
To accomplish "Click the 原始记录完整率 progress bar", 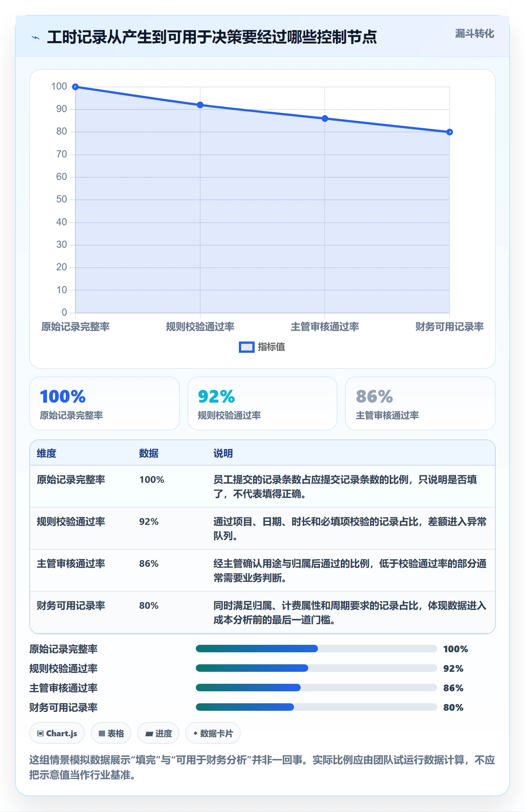I will 316,649.
